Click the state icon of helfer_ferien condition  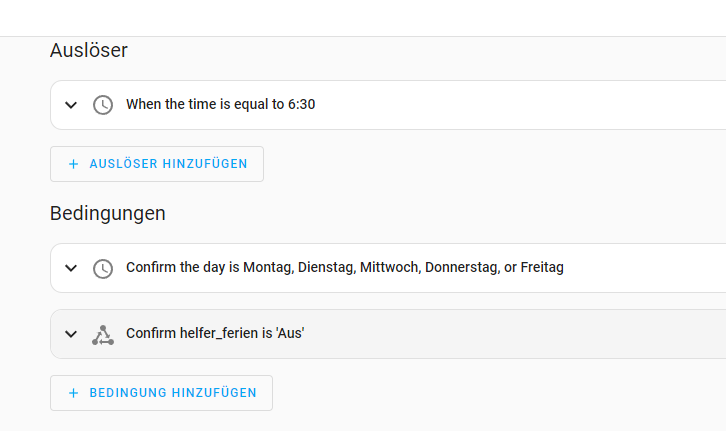click(x=103, y=335)
